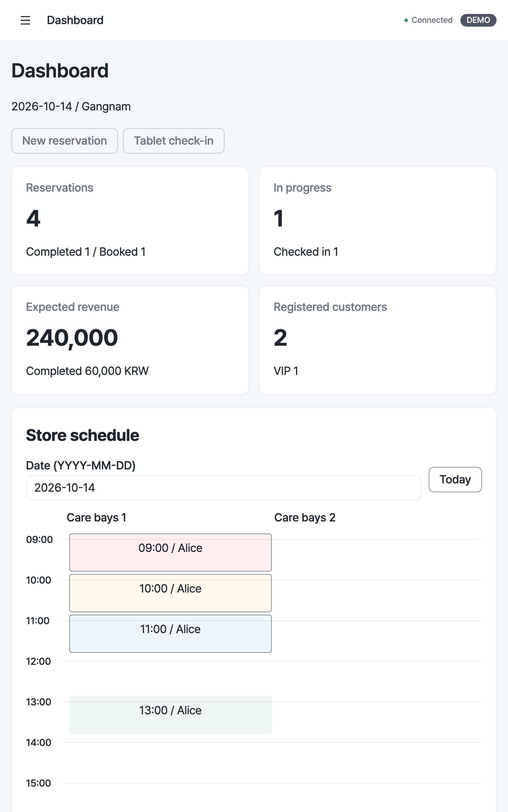Click the 12:00 time label
Image resolution: width=508 pixels, height=812 pixels.
38,661
